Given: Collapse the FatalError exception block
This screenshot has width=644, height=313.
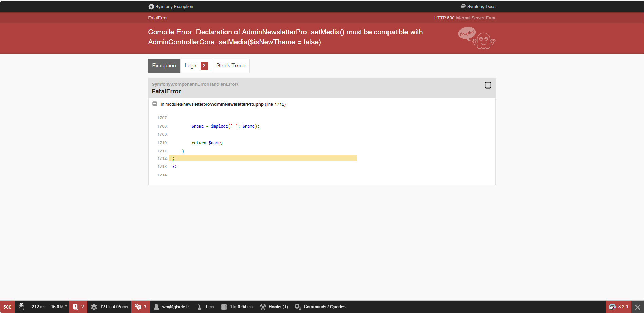Looking at the screenshot, I should coord(488,85).
